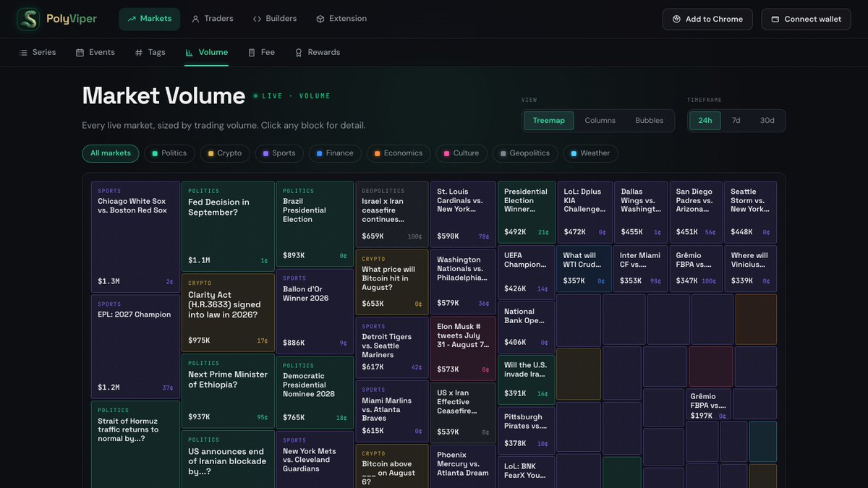Click the PolyViper snake logo icon
Screen dimensions: 868x488
(28, 19)
